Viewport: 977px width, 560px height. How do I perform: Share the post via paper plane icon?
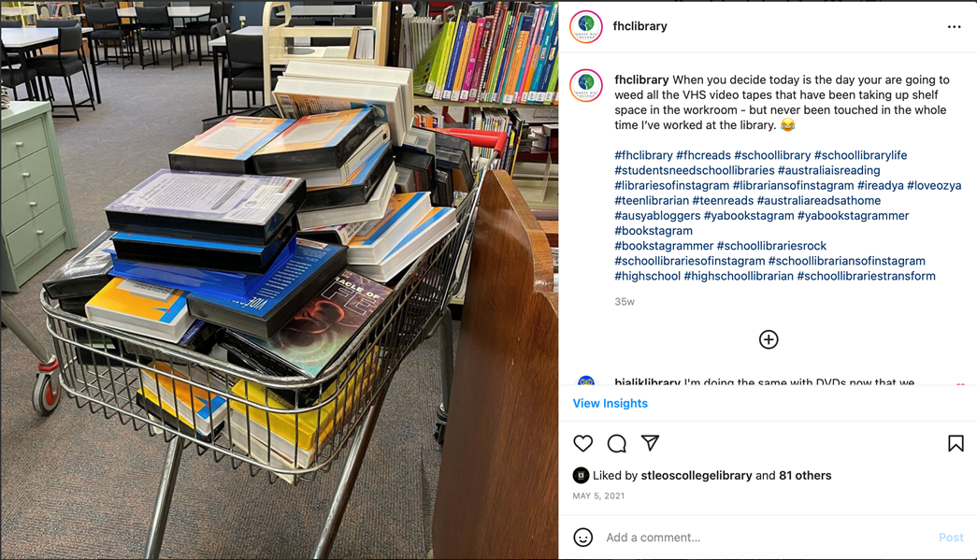click(650, 443)
